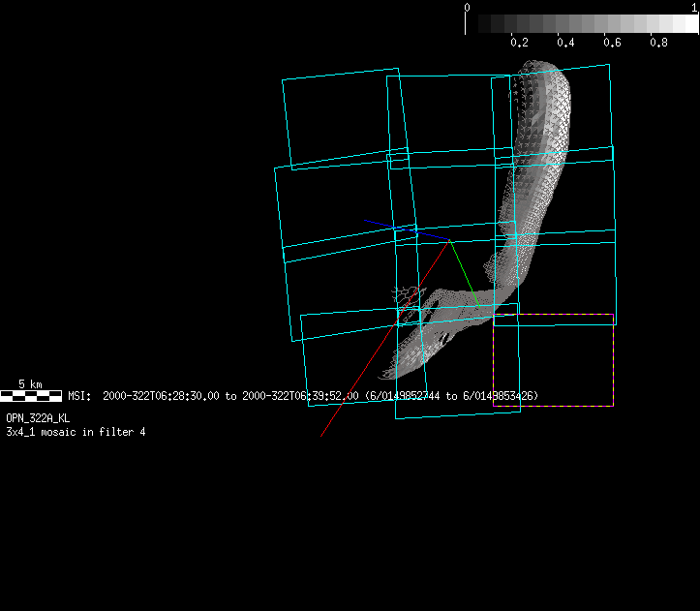Click inside the top-left cyan footprint frame
700x611 pixels.
(x=339, y=116)
